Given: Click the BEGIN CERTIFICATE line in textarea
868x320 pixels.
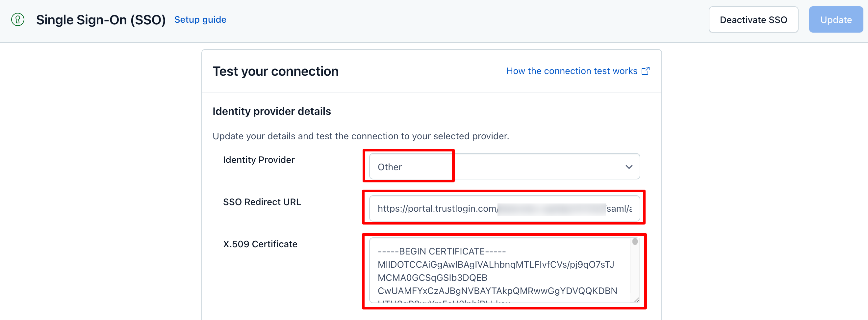Looking at the screenshot, I should (442, 252).
